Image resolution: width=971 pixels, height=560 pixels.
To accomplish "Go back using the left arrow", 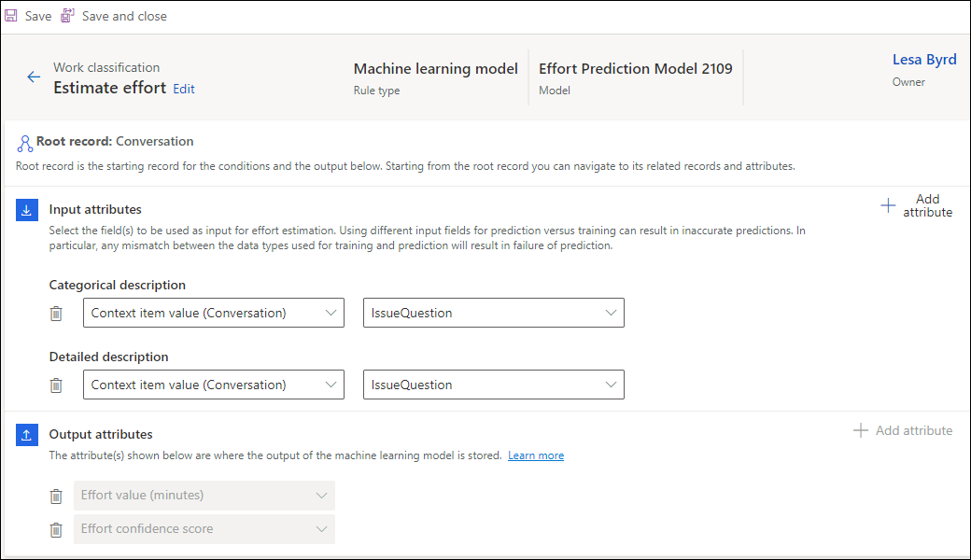I will pos(34,77).
